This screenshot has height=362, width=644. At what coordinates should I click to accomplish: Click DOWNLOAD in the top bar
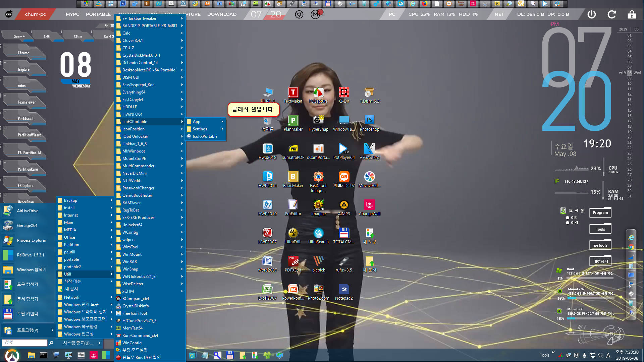tap(222, 14)
